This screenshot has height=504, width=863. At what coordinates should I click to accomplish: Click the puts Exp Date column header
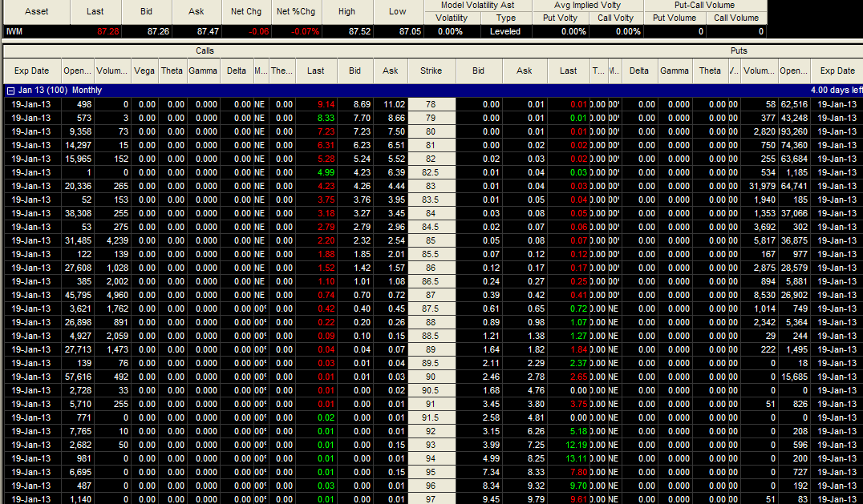click(x=837, y=71)
